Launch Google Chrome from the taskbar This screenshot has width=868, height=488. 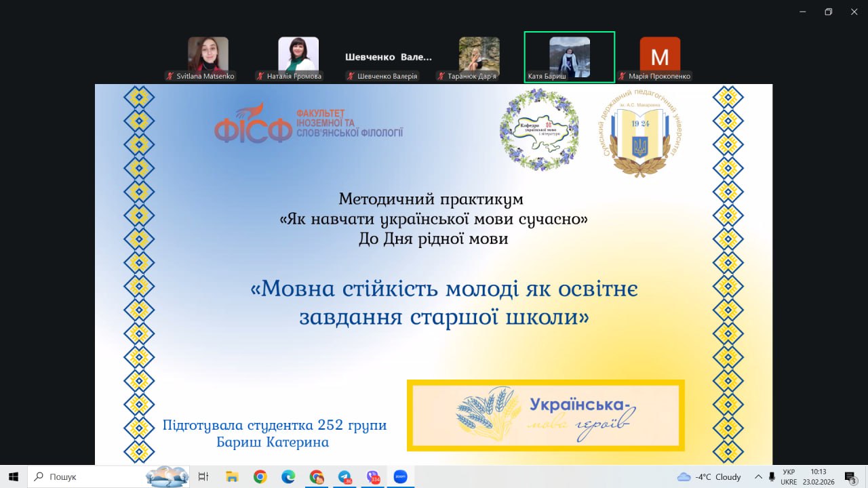260,476
